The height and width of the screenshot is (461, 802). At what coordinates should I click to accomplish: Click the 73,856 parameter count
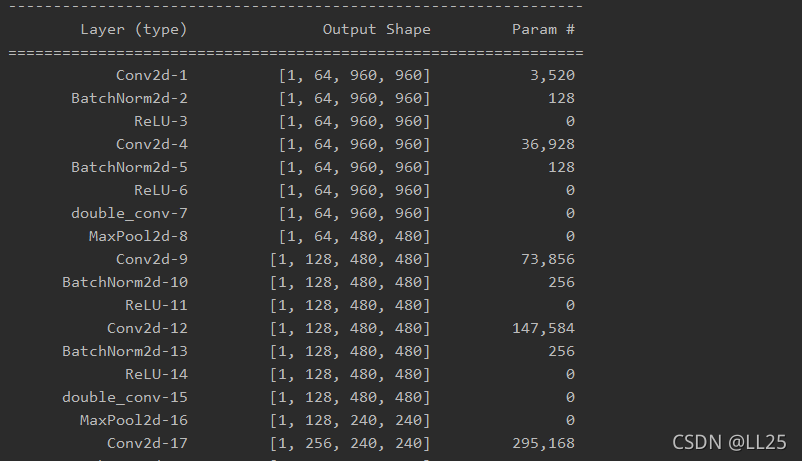coord(548,260)
